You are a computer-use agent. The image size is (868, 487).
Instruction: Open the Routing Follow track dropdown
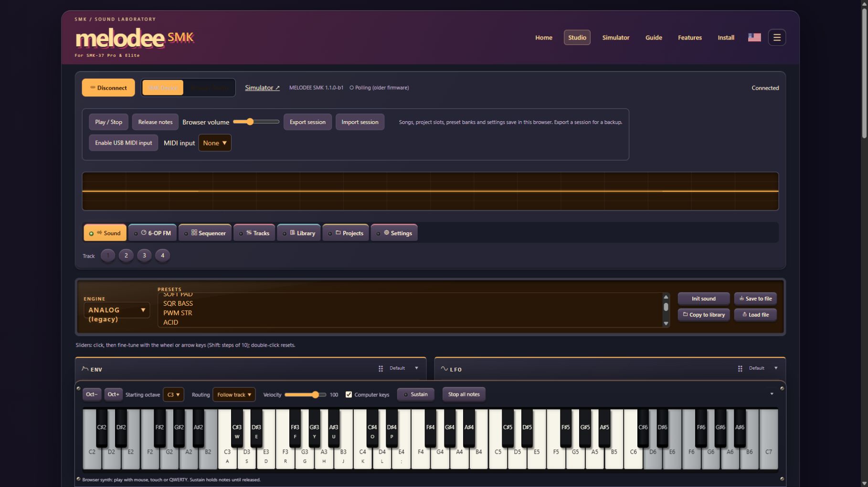tap(234, 394)
